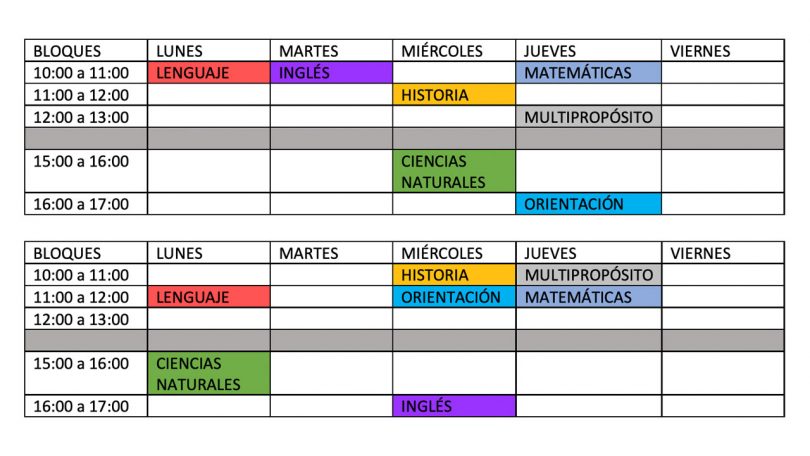This screenshot has width=810, height=456.
Task: Select the red LENGUAJE cell in bottom table
Action: [x=209, y=297]
